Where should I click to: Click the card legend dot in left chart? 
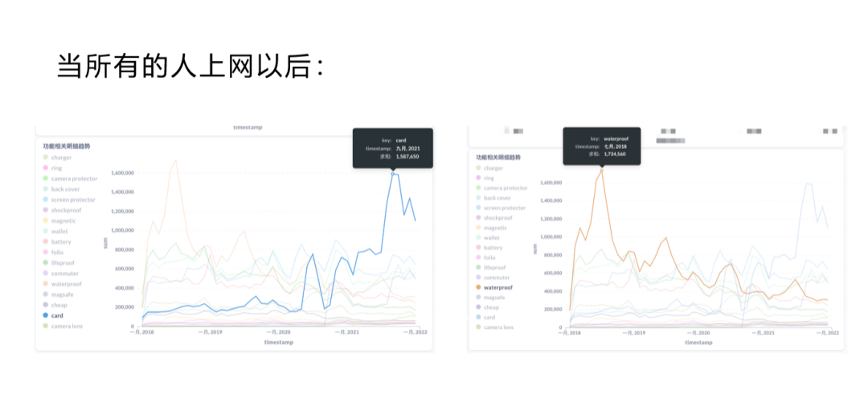tap(46, 316)
